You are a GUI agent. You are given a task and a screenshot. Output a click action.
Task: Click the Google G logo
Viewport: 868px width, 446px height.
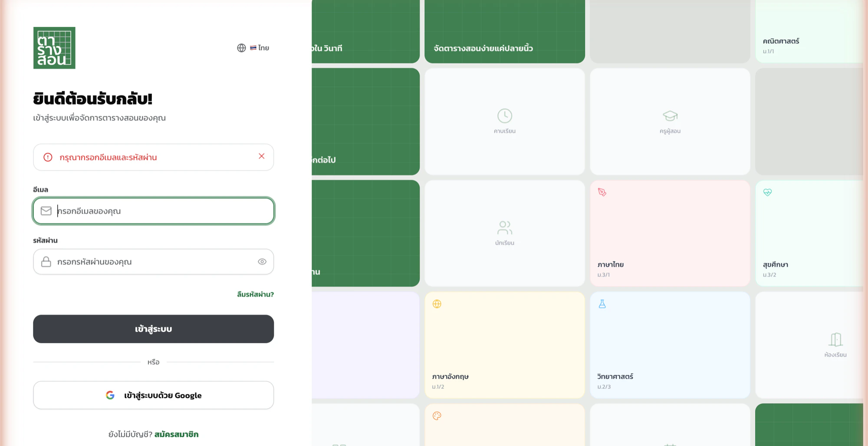110,395
